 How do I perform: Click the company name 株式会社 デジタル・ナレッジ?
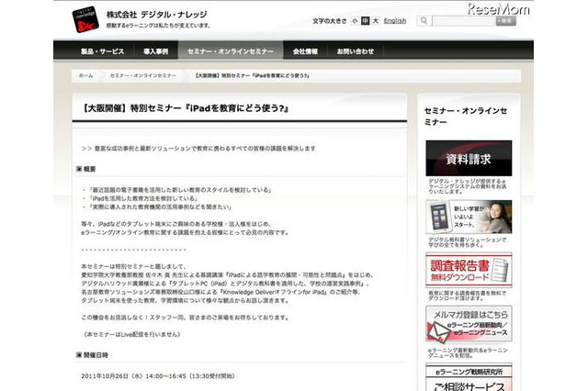[x=157, y=15]
